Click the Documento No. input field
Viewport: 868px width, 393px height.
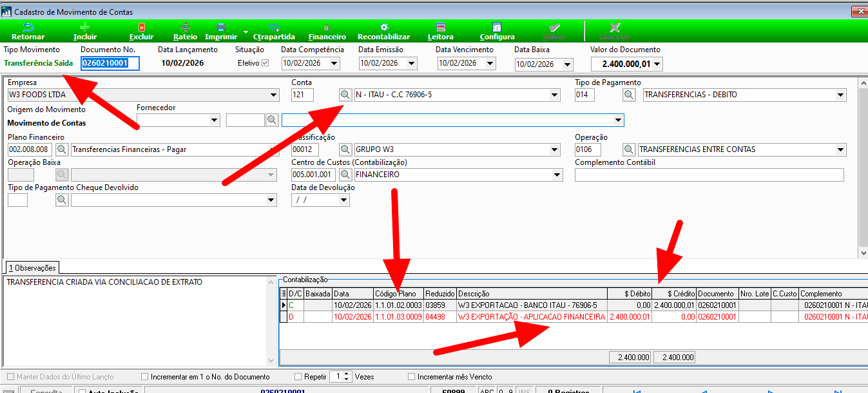110,63
